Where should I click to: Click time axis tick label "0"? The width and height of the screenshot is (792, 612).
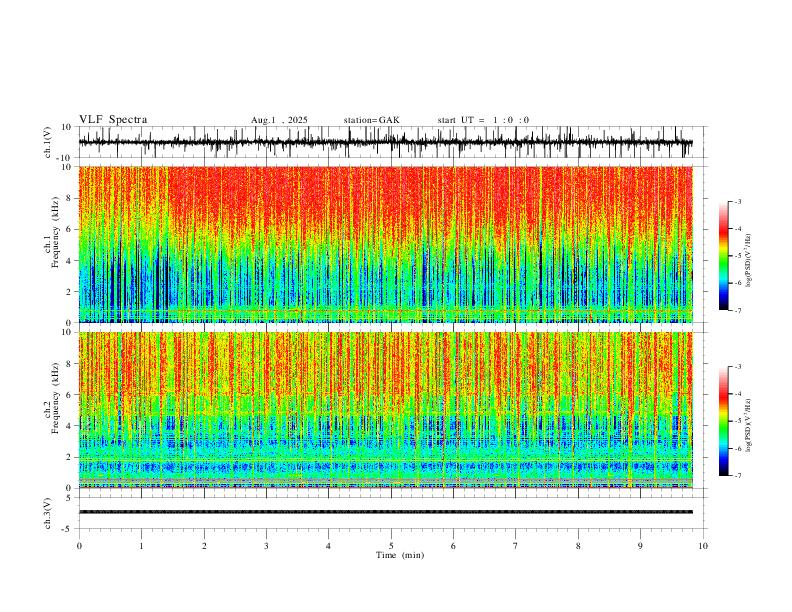[79, 546]
